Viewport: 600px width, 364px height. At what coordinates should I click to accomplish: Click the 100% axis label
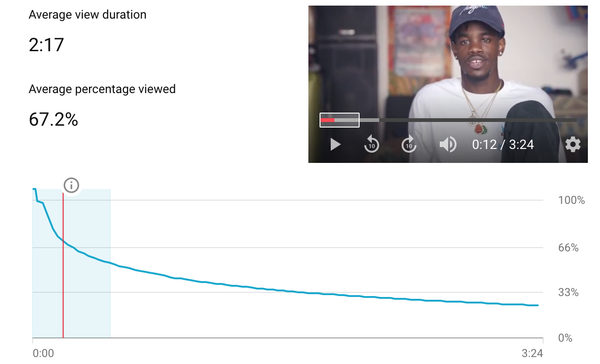(x=572, y=200)
